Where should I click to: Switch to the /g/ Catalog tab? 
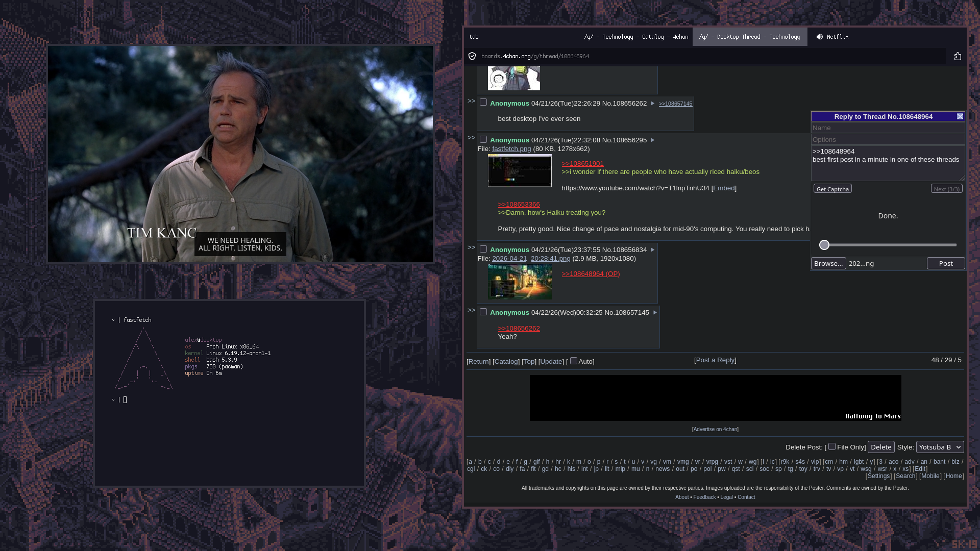pos(635,37)
